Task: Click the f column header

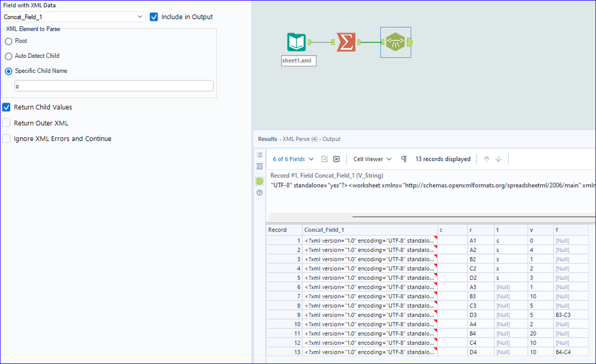Action: tap(571, 230)
